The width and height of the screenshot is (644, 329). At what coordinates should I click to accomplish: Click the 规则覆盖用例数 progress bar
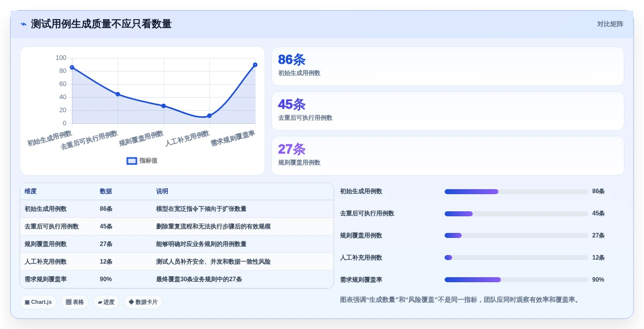click(x=516, y=235)
